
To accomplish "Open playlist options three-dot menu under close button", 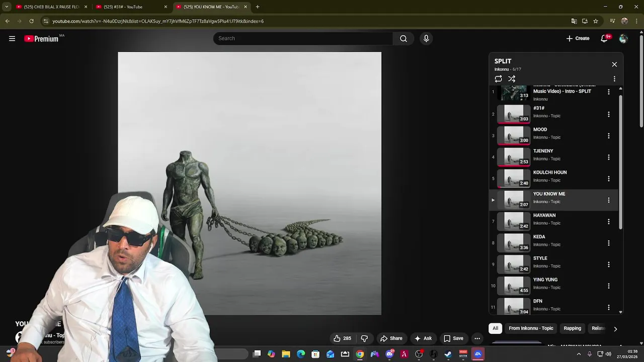I will (x=614, y=79).
